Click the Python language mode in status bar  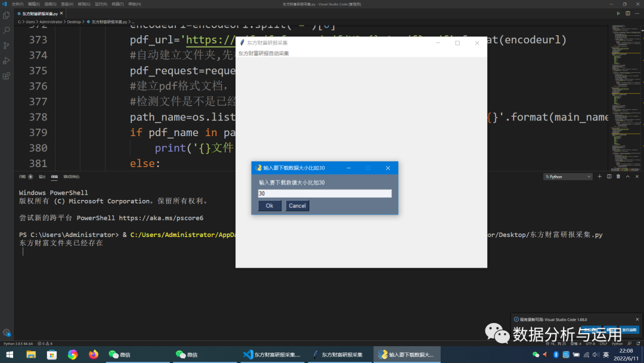pos(617,344)
